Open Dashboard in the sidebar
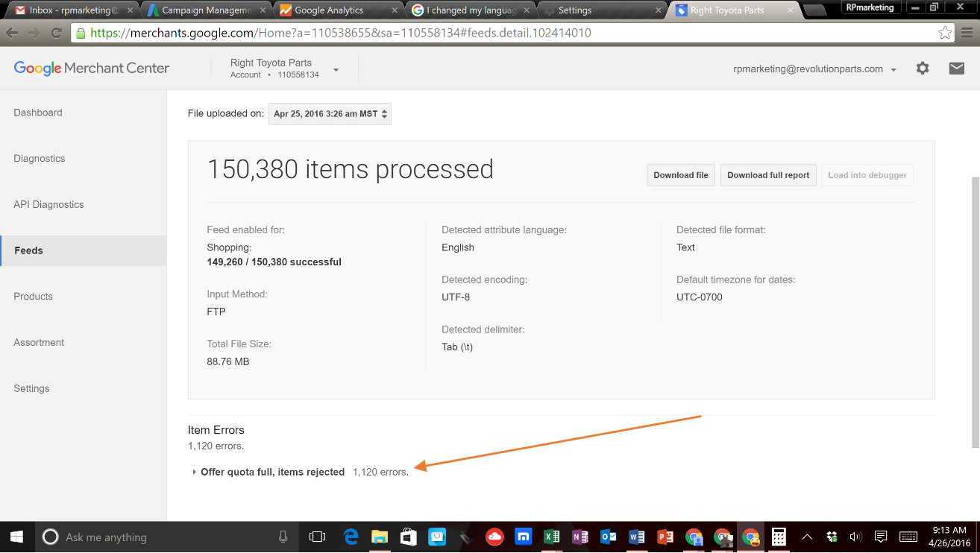 (38, 113)
